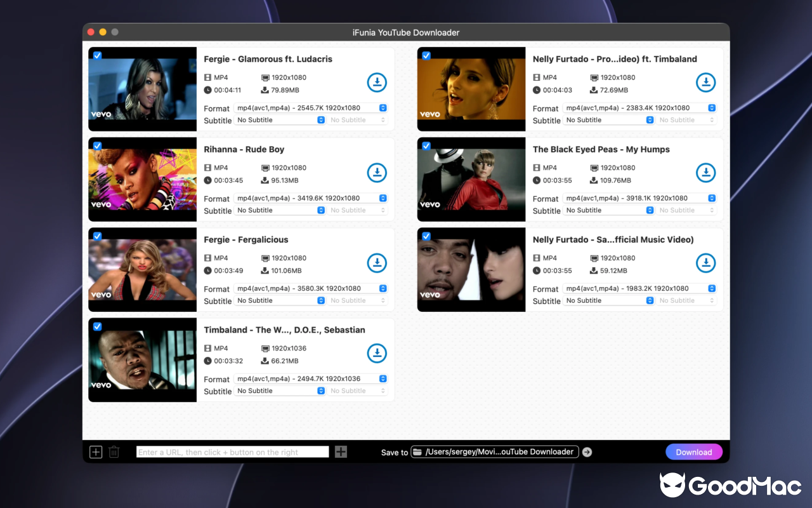Click the purple Download button
This screenshot has width=812, height=508.
(694, 452)
